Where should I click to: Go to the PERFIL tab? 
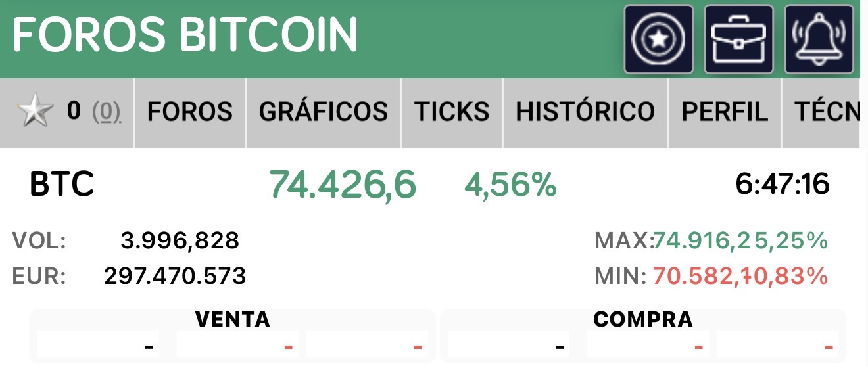(725, 112)
